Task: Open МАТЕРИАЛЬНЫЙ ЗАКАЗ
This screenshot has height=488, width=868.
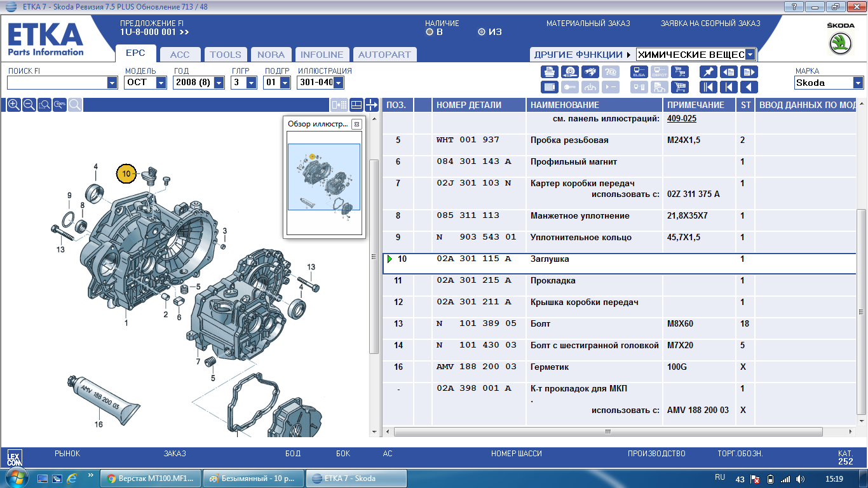Action: click(x=588, y=24)
